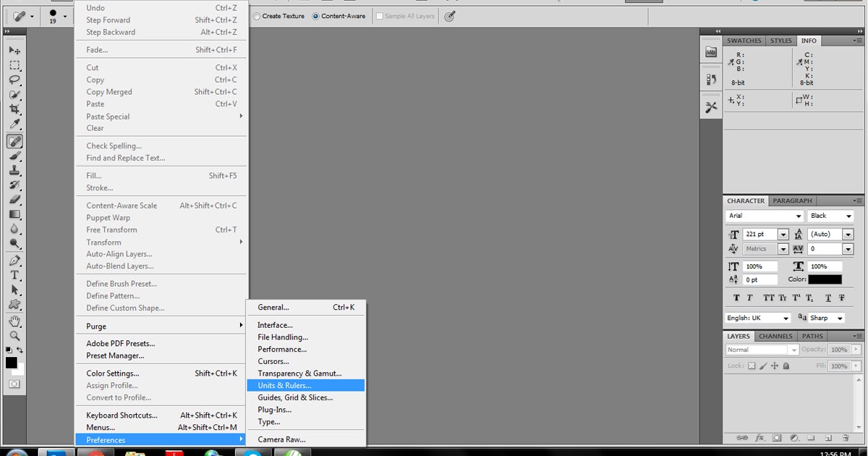
Task: Open the font family dropdown showing Arial
Action: click(x=763, y=216)
